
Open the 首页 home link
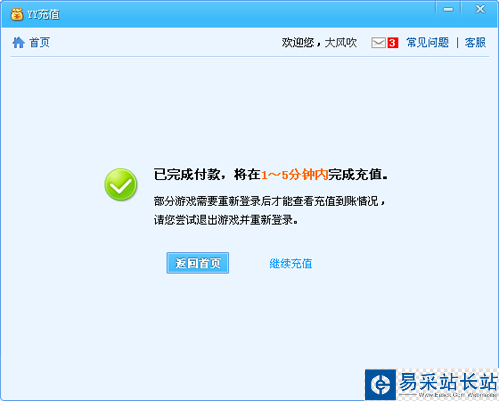[39, 43]
